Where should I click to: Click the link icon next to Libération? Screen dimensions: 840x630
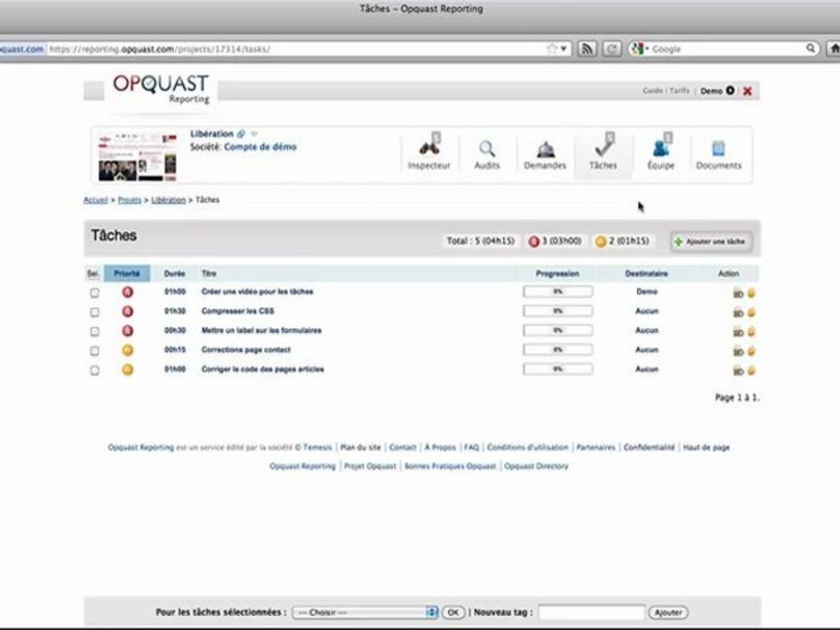[x=241, y=134]
